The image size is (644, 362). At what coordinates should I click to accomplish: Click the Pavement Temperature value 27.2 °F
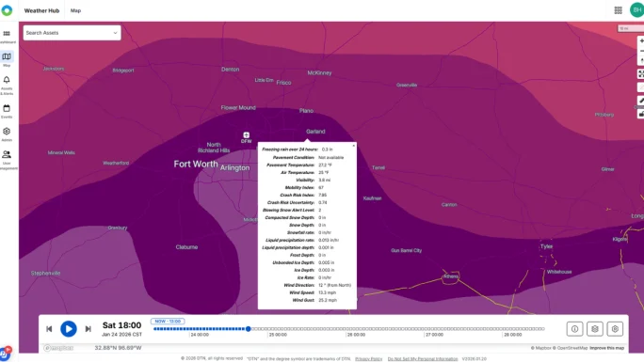[x=325, y=165]
